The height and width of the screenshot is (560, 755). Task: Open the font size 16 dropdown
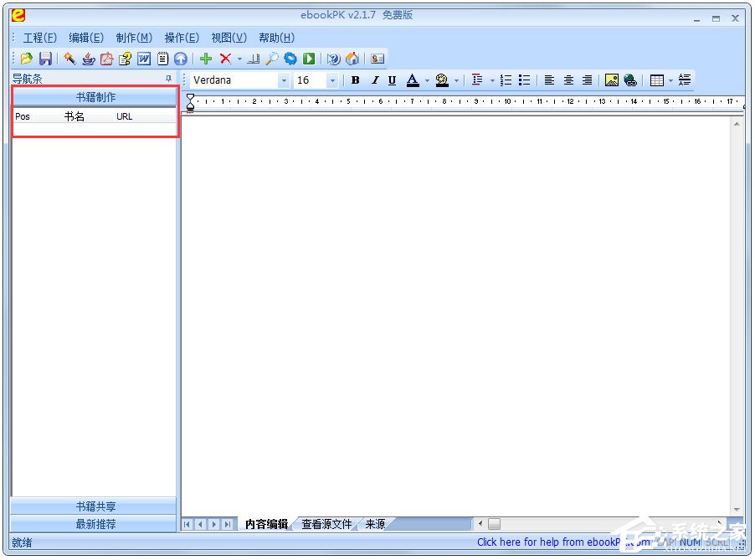[x=332, y=80]
